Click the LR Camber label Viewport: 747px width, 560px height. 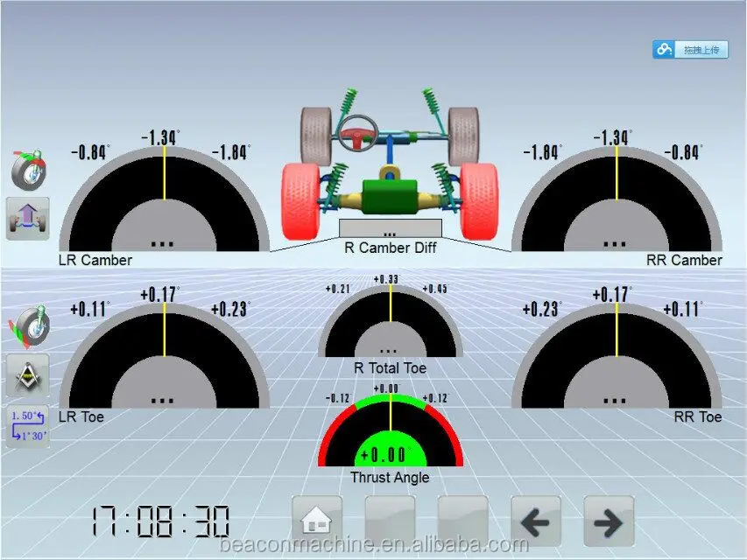tap(95, 261)
